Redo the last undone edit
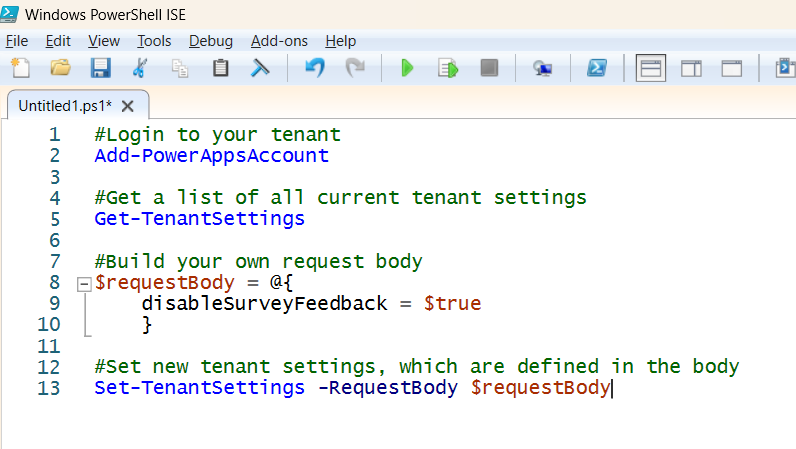 [355, 68]
